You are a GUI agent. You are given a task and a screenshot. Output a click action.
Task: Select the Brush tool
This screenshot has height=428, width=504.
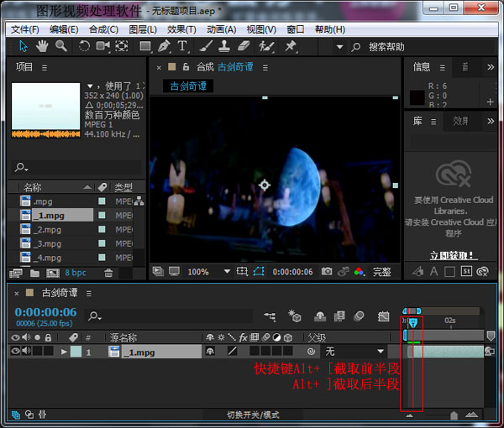(206, 46)
